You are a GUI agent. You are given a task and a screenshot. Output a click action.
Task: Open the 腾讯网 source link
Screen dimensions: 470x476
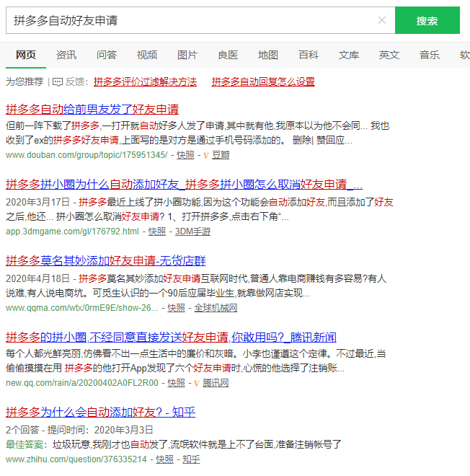tap(216, 383)
